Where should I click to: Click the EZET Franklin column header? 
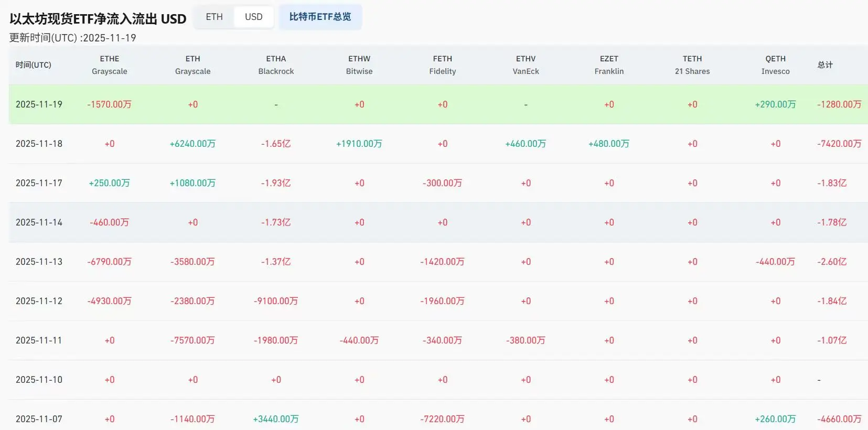tap(609, 65)
